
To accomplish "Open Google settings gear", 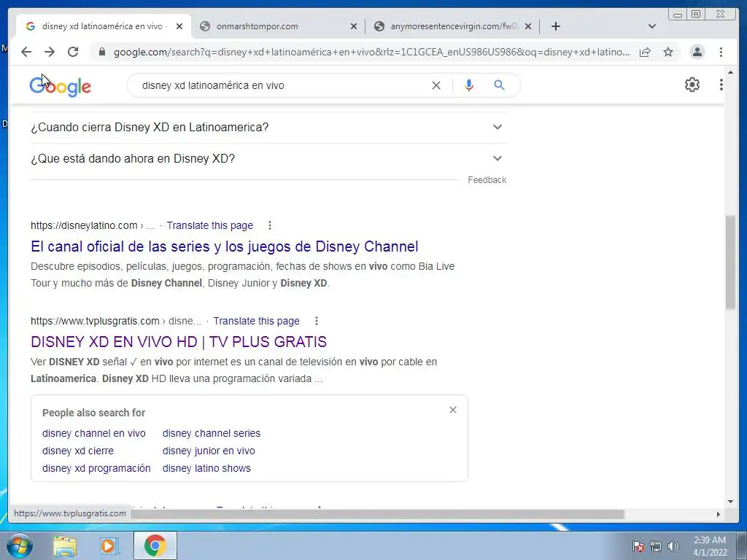I will [x=692, y=85].
